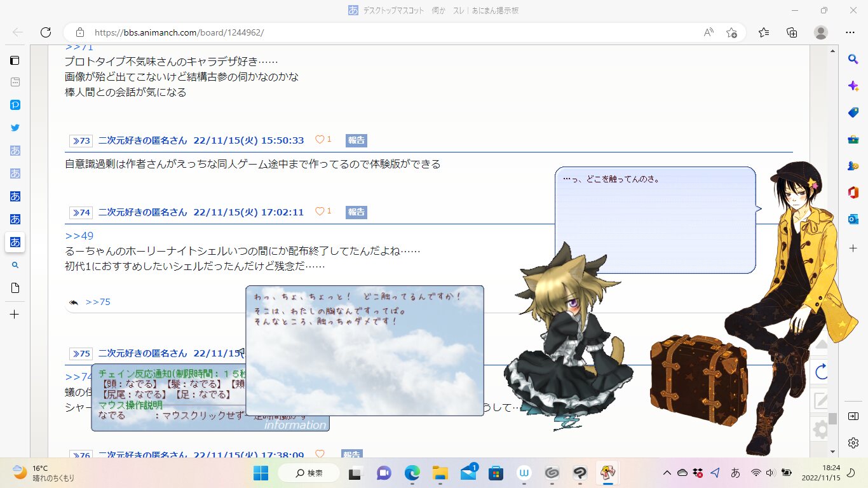Click the page reload floating button

coord(821,371)
